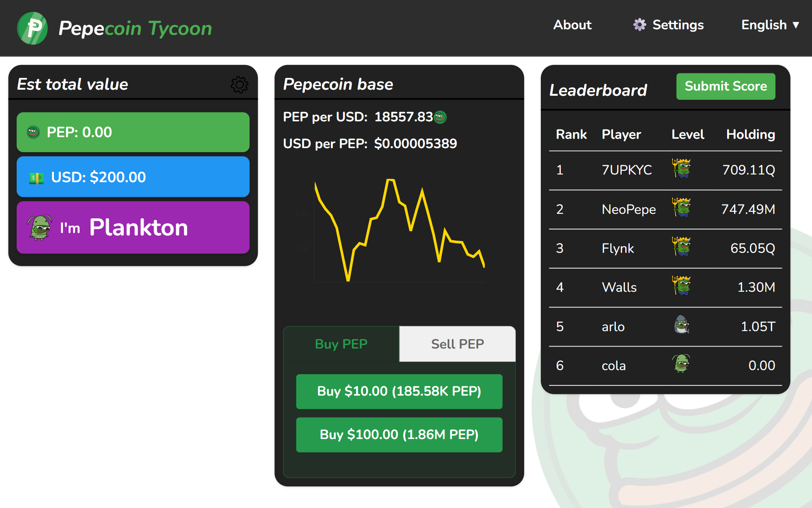Viewport: 812px width, 508px height.
Task: Click the Pepecoin Tycoon title
Action: coord(135,28)
